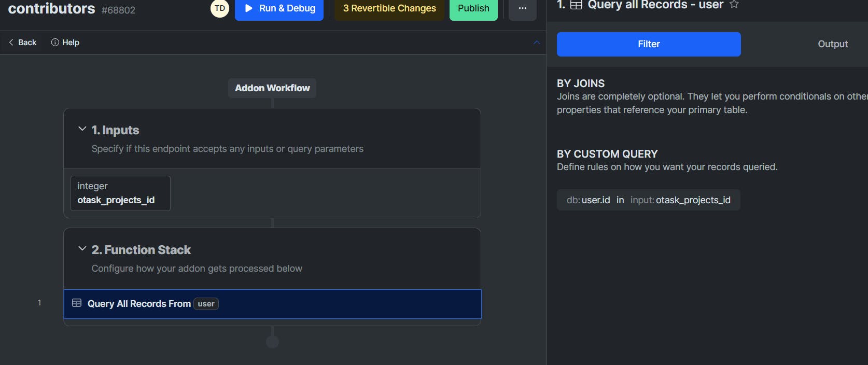
Task: Click the BY CUSTOM QUERY heading
Action: click(607, 154)
